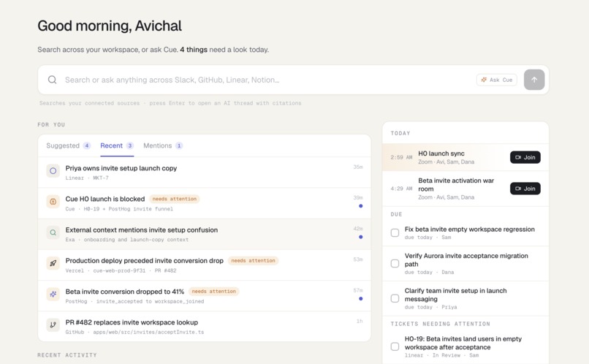Join the Beta invite activation war room

coord(525,189)
